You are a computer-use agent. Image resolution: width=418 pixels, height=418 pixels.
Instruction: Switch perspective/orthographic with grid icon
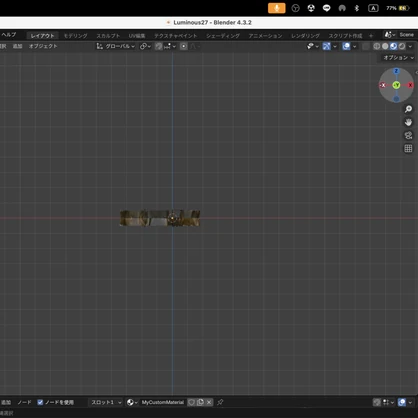click(408, 148)
